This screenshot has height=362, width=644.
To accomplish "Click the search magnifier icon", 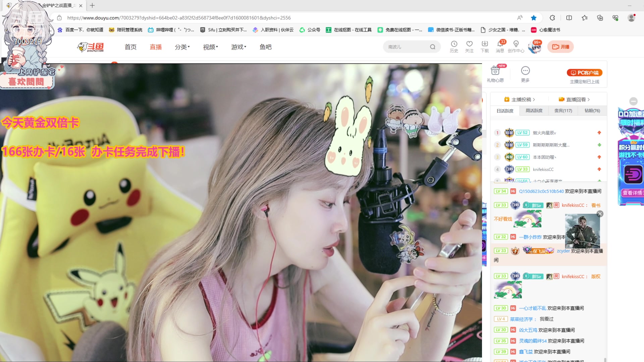I will click(x=433, y=47).
